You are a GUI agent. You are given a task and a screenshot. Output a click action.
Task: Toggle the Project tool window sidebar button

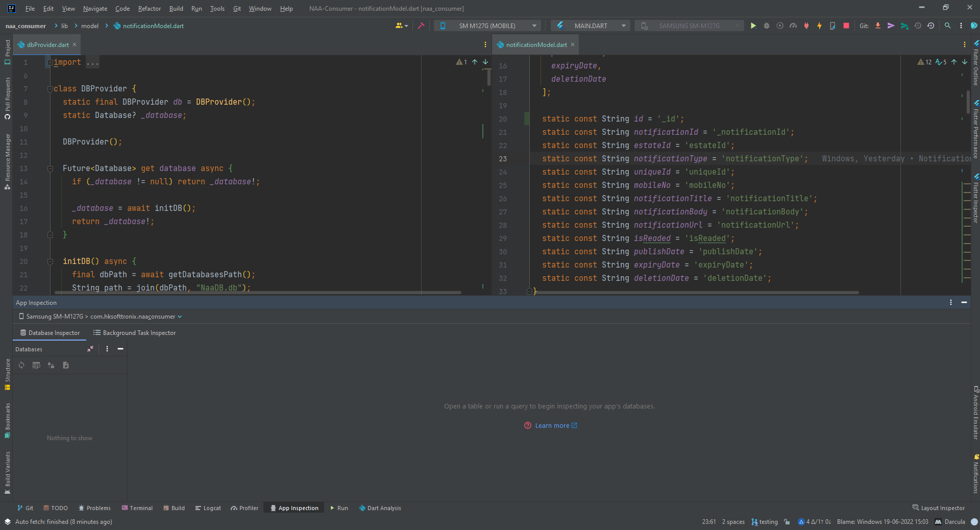tap(7, 52)
